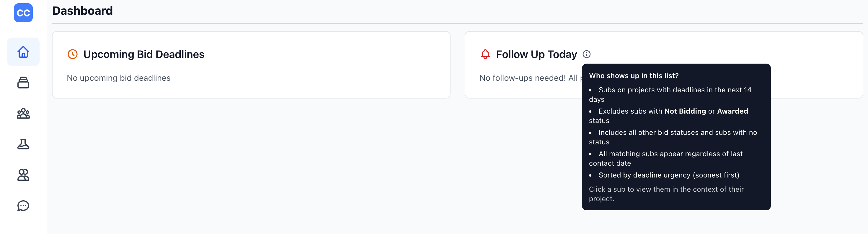Select the Follow Up Today heading
The image size is (868, 234).
click(x=536, y=54)
